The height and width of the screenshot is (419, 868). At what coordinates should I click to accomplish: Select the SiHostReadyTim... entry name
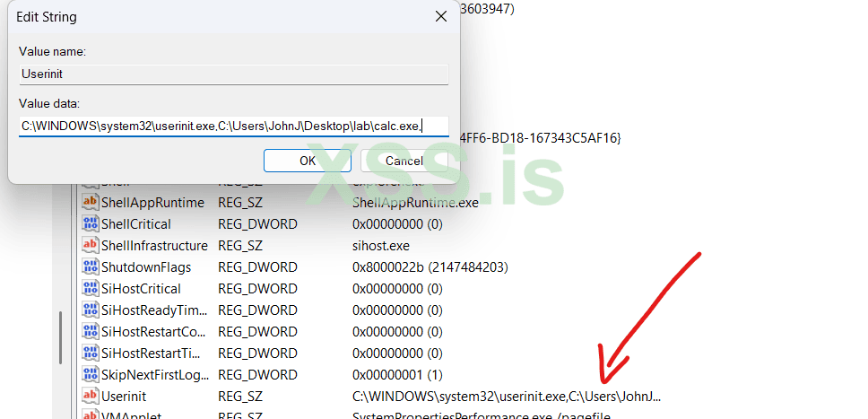(155, 310)
